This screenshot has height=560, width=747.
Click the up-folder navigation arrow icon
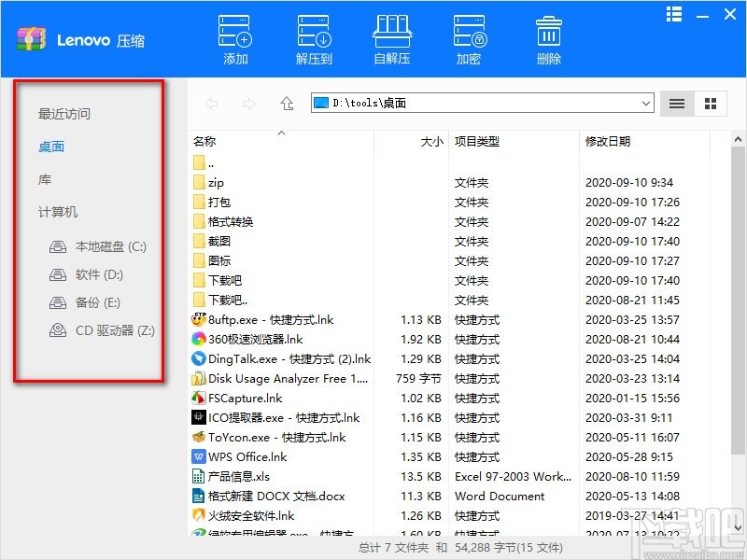287,104
